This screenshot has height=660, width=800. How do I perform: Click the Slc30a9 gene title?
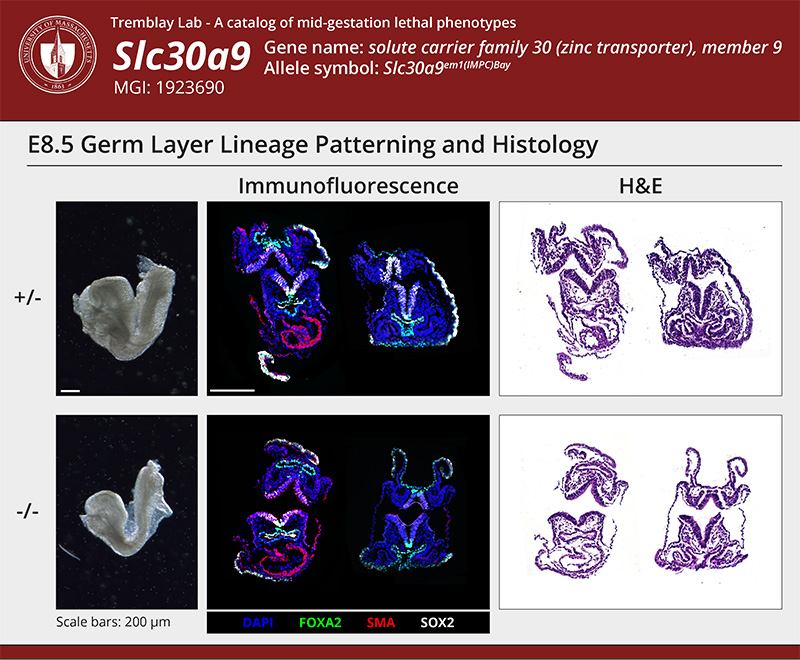coord(182,58)
